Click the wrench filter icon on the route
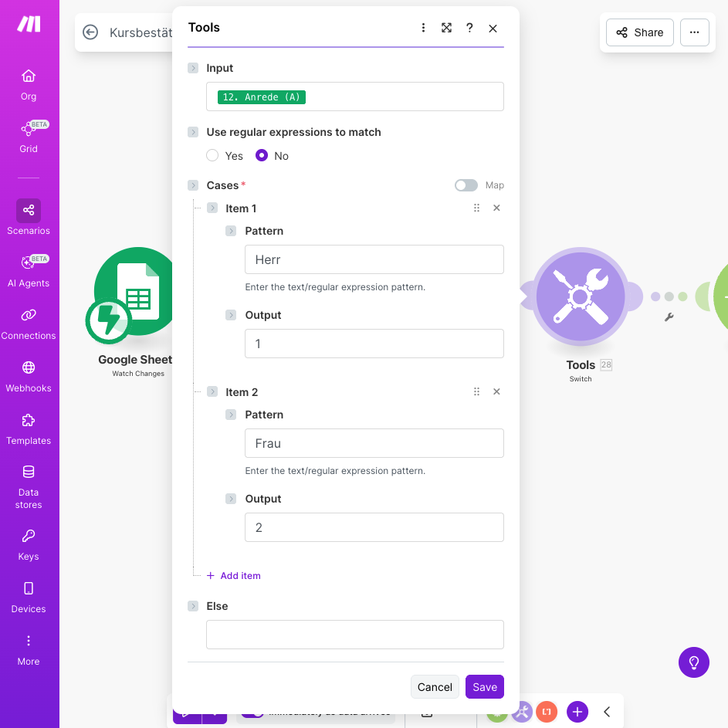Viewport: 728px width, 728px height. [x=669, y=317]
